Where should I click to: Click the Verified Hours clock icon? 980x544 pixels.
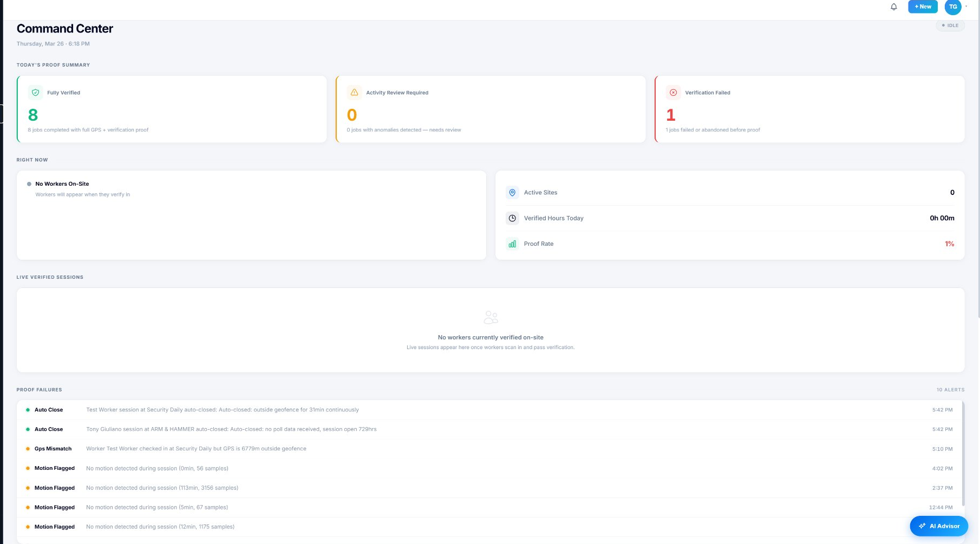(512, 218)
